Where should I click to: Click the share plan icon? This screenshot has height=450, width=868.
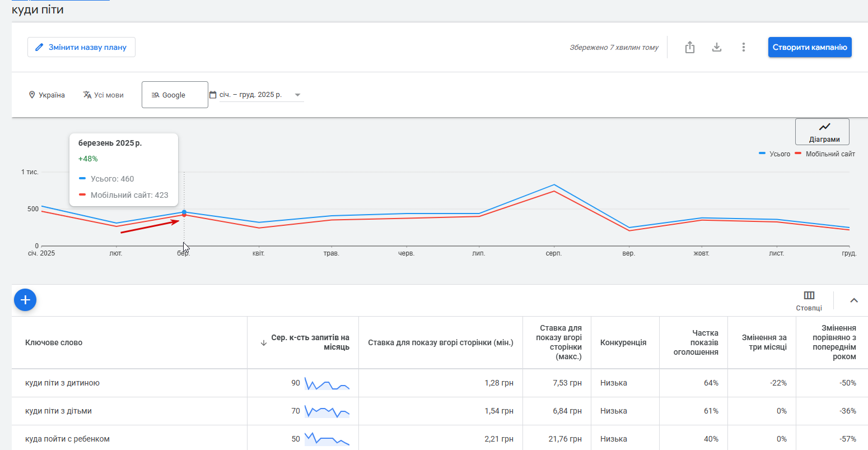point(690,48)
